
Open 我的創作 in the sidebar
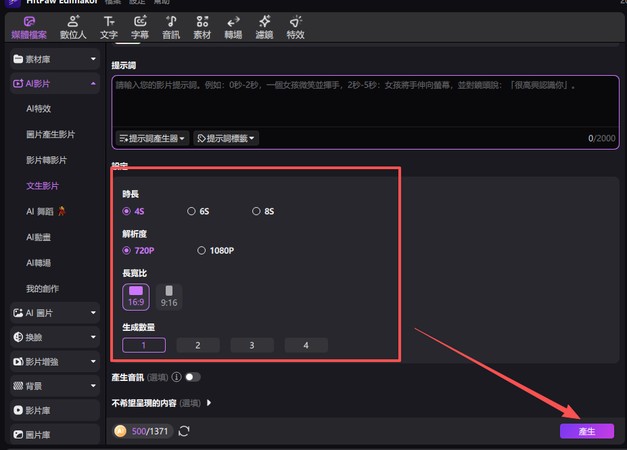tap(42, 288)
